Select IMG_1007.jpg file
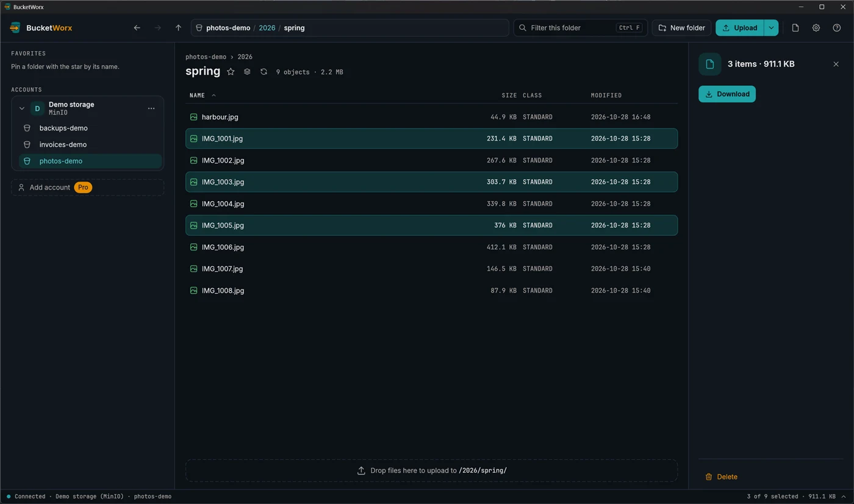The width and height of the screenshot is (854, 504). (431, 269)
